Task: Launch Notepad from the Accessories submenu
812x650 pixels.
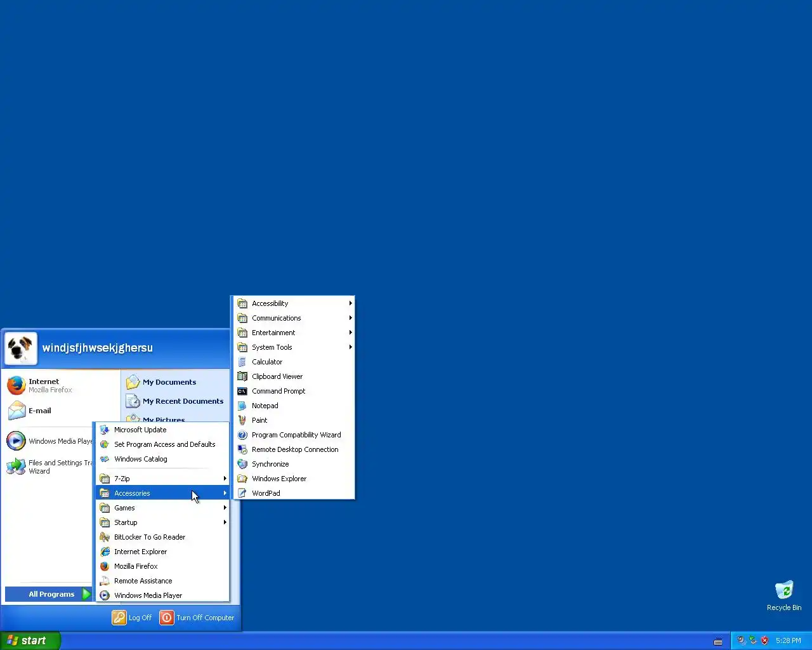Action: pos(294,406)
